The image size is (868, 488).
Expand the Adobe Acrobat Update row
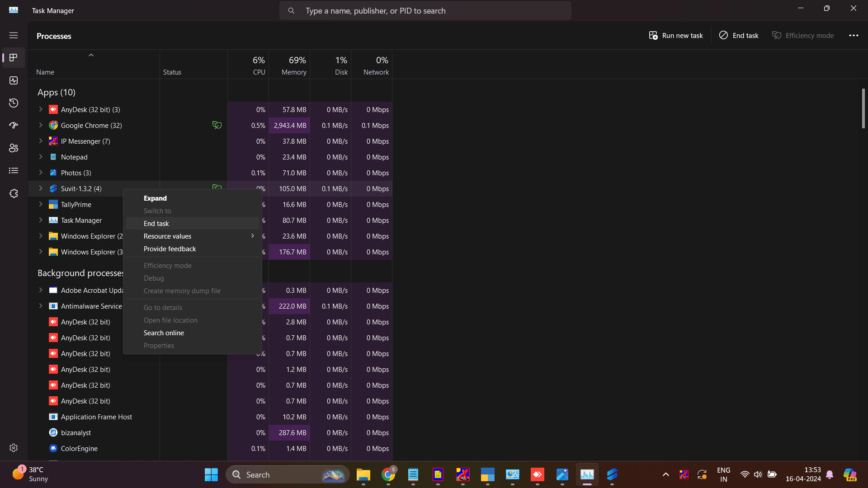click(x=41, y=290)
